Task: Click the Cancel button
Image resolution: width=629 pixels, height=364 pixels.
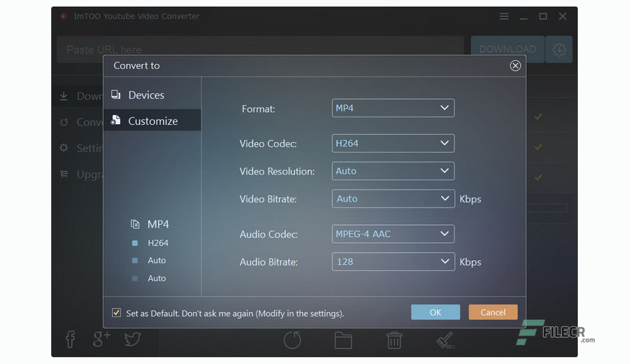Action: (x=493, y=312)
